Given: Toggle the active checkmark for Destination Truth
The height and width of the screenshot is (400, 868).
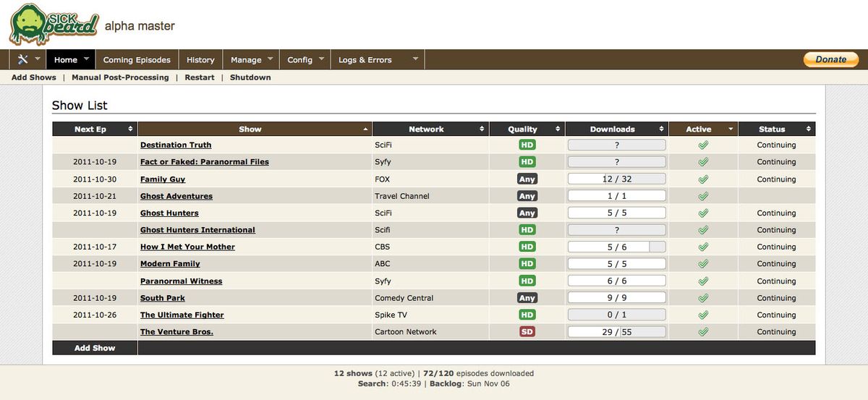Looking at the screenshot, I should [702, 145].
